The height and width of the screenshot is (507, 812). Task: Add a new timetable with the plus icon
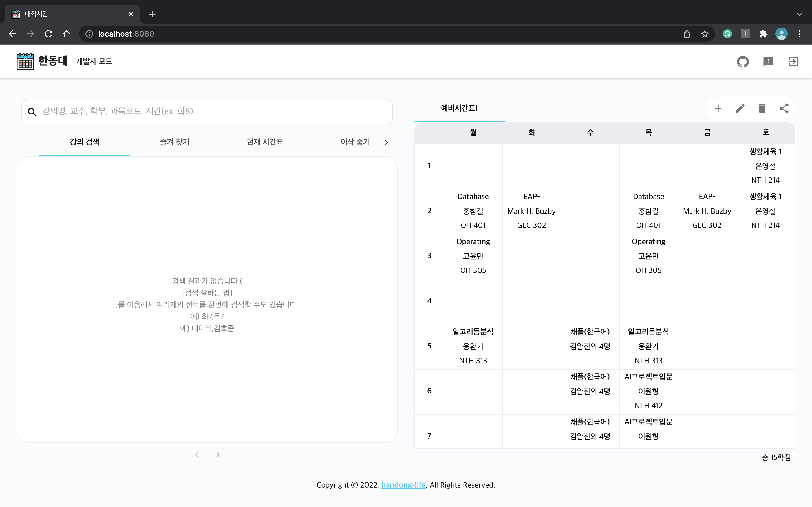[x=718, y=108]
